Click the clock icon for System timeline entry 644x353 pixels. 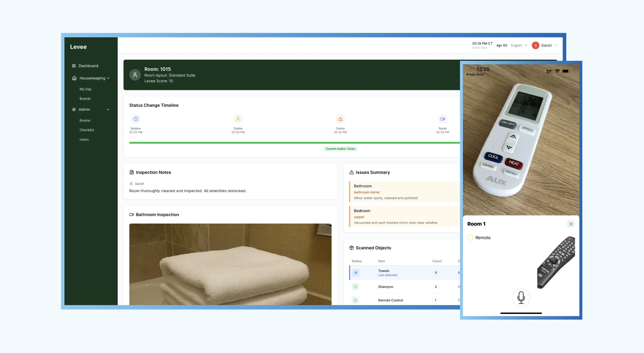(136, 119)
